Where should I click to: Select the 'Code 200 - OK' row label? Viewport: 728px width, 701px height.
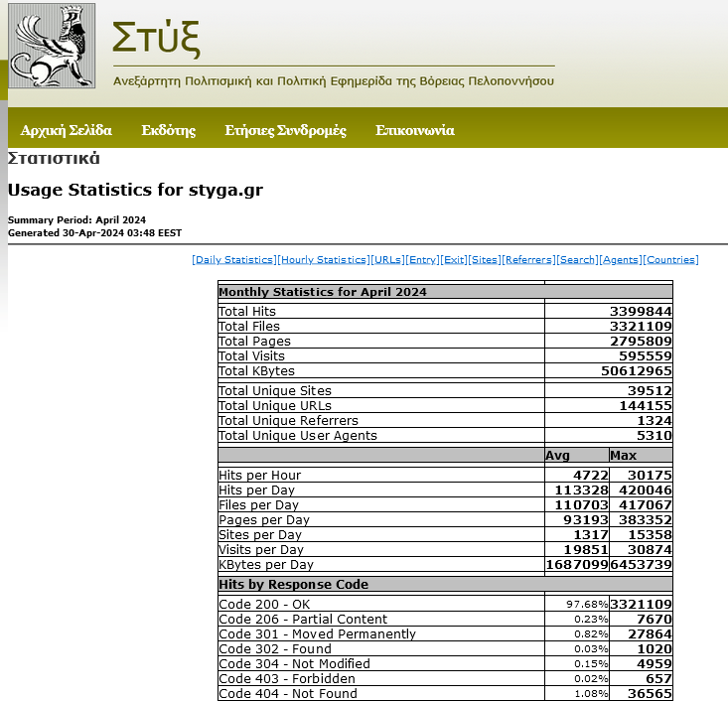pos(264,604)
